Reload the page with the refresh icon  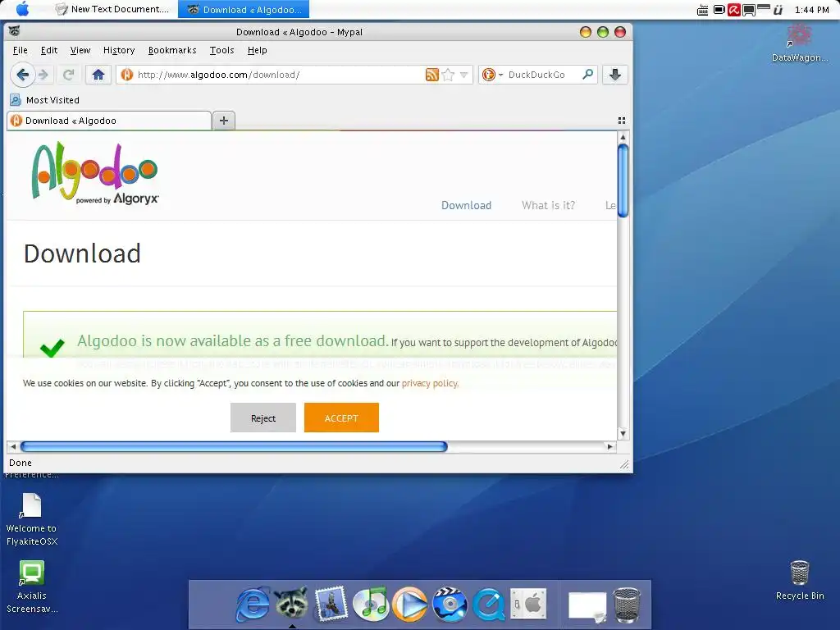pos(69,75)
